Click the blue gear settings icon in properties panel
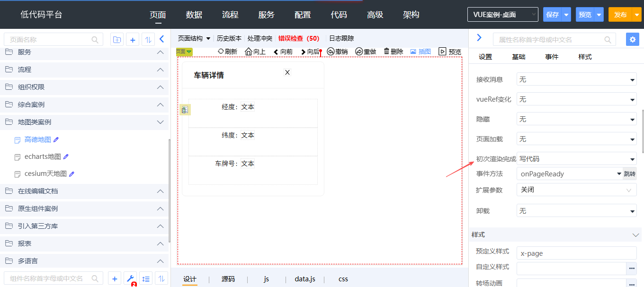The image size is (644, 287). coord(632,39)
